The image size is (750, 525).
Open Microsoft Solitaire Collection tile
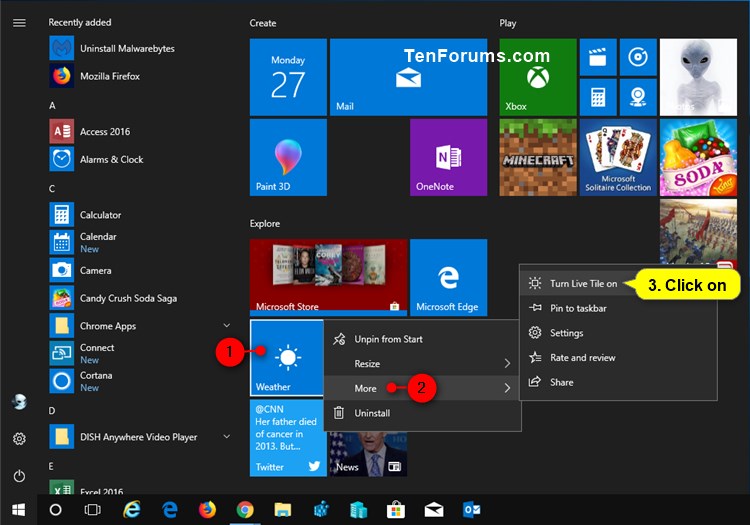[618, 157]
